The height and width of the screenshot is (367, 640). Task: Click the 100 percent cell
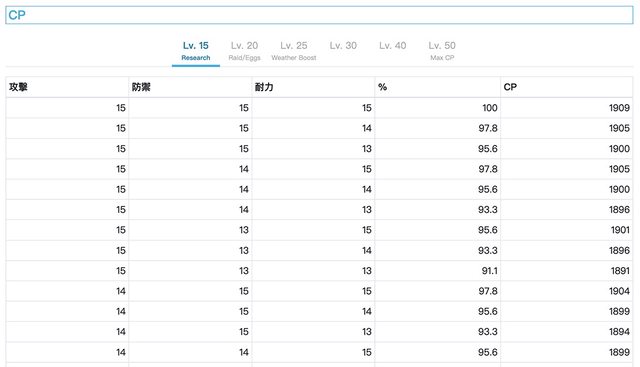click(438, 108)
